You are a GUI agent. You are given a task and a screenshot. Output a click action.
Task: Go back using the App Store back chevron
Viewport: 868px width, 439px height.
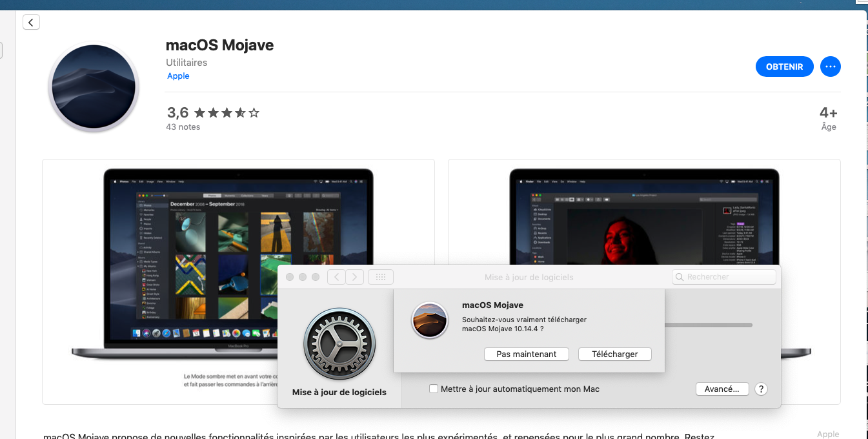pos(31,22)
